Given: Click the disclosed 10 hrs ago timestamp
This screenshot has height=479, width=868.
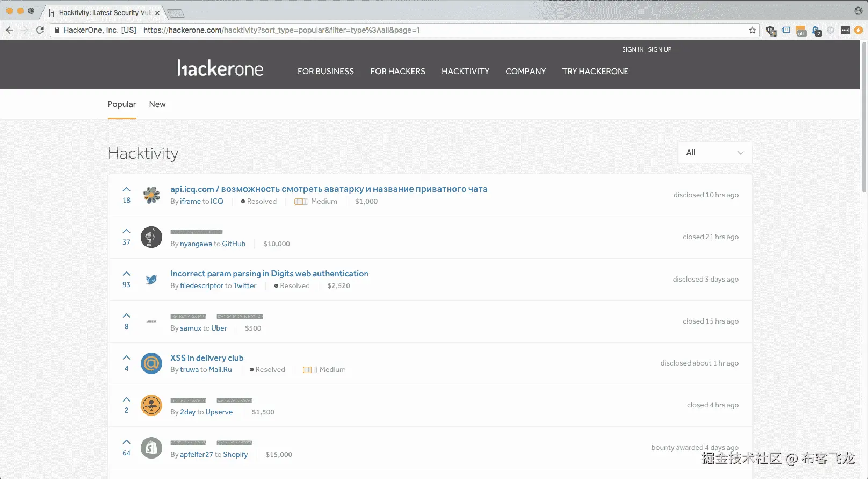Looking at the screenshot, I should coord(706,195).
